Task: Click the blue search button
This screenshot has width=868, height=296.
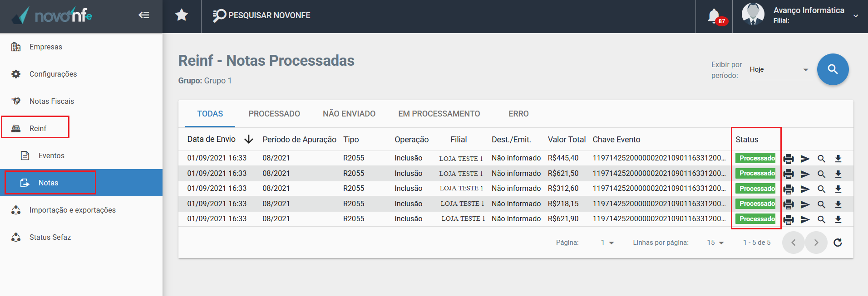Action: (833, 69)
